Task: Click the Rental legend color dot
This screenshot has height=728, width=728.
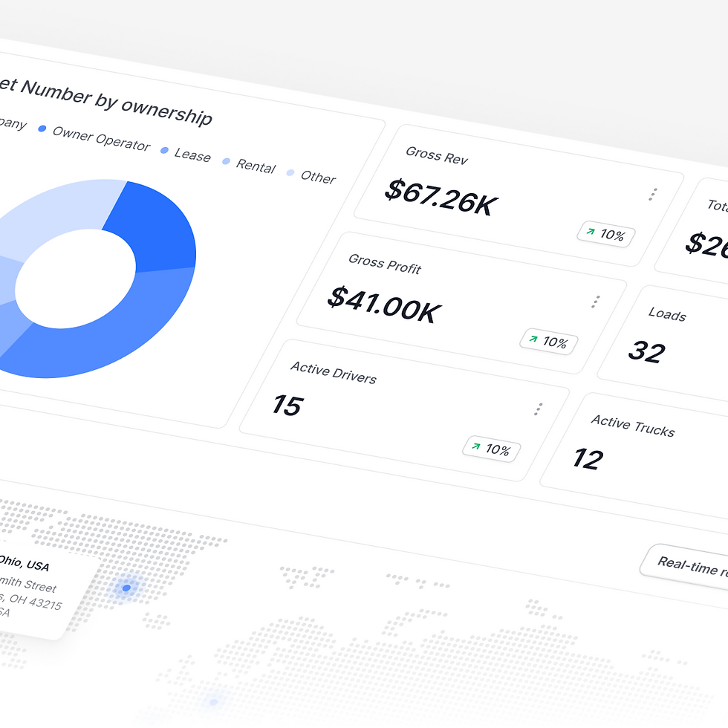Action: (x=226, y=161)
